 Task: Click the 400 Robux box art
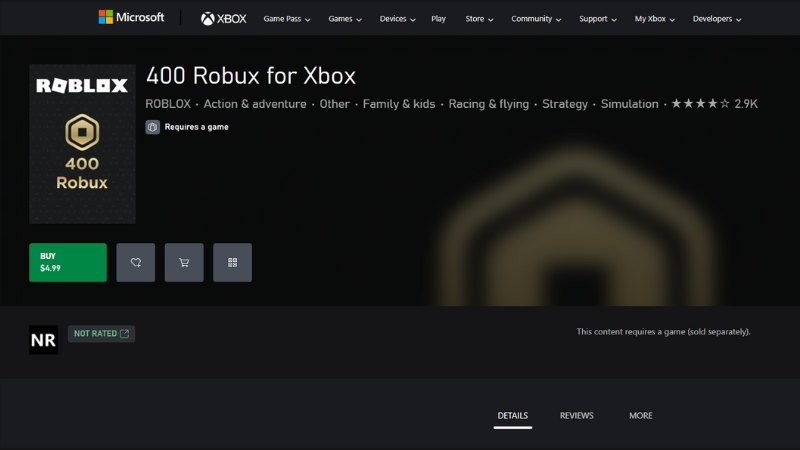point(82,144)
